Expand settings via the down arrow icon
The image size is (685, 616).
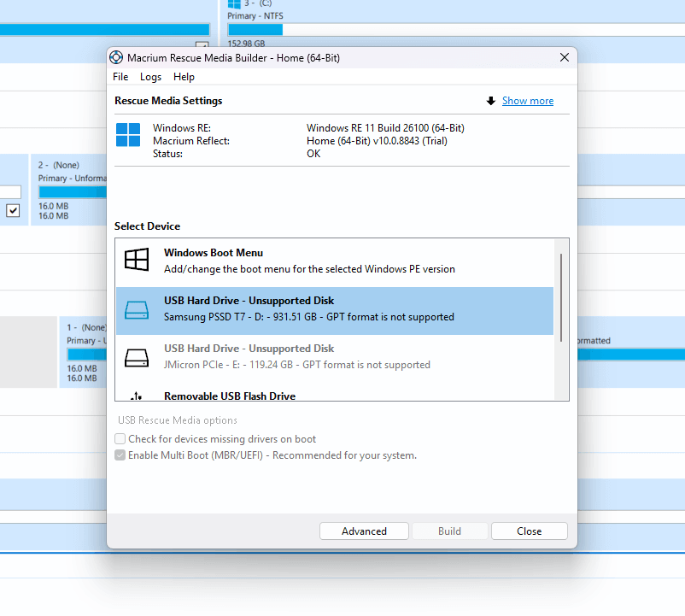point(491,101)
